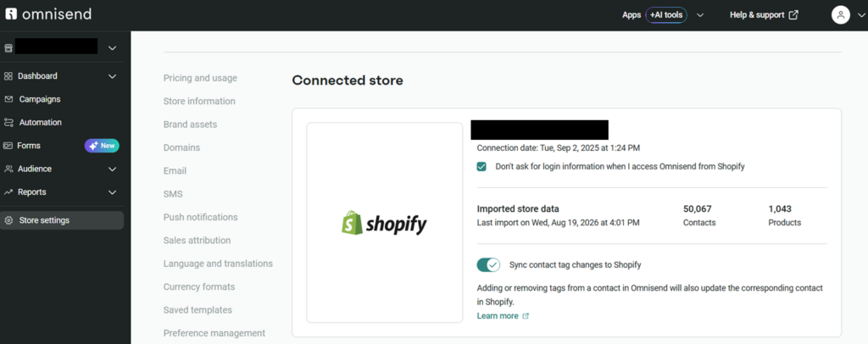This screenshot has width=868, height=344.
Task: Click the omnisend wordmark in header
Action: (x=57, y=14)
